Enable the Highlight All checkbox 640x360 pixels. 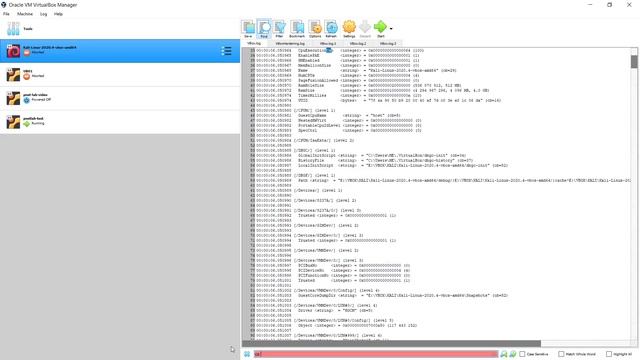tap(609, 354)
